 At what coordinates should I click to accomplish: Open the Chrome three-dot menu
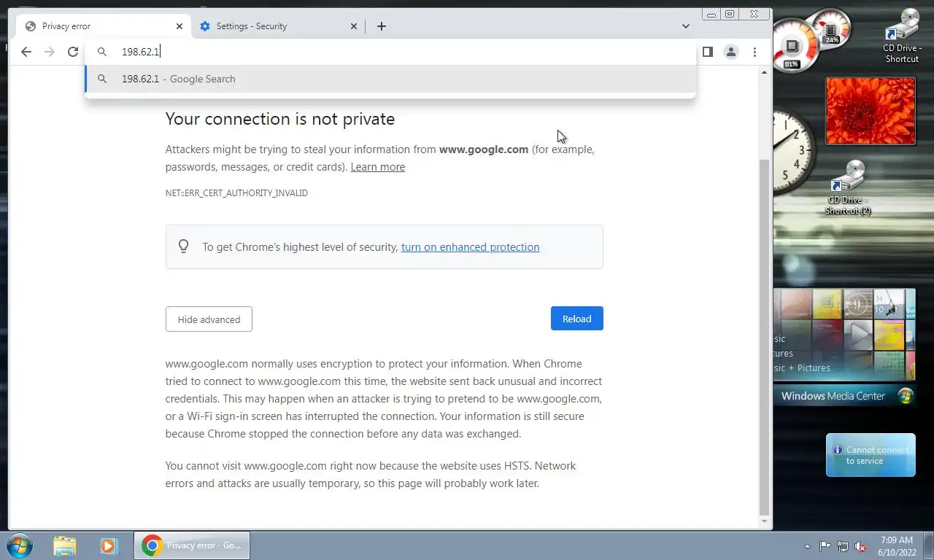pyautogui.click(x=754, y=52)
